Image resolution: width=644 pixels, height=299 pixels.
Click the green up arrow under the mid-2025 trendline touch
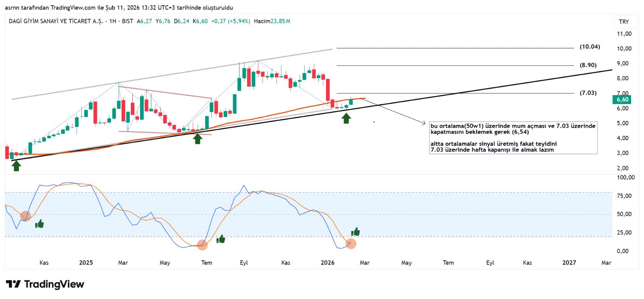pos(197,138)
